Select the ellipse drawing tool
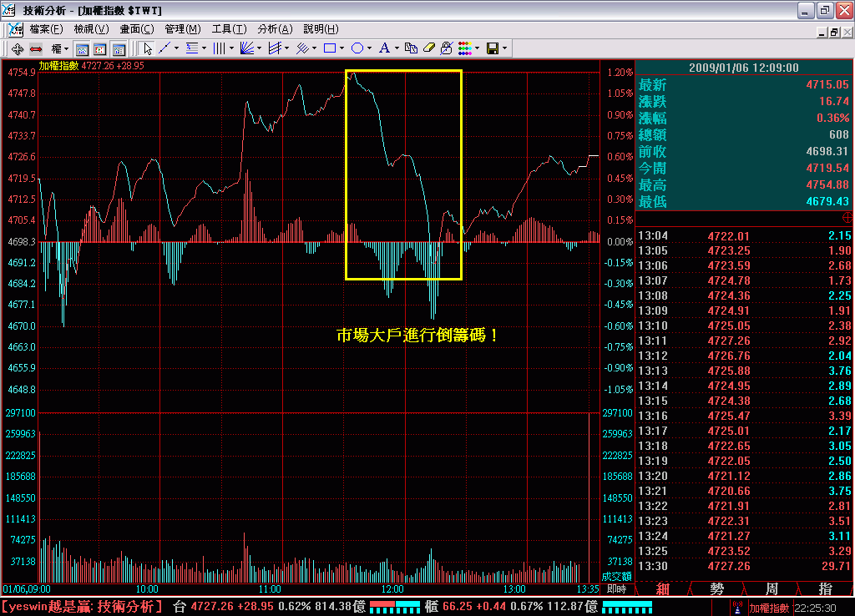The image size is (855, 616). pos(357,49)
